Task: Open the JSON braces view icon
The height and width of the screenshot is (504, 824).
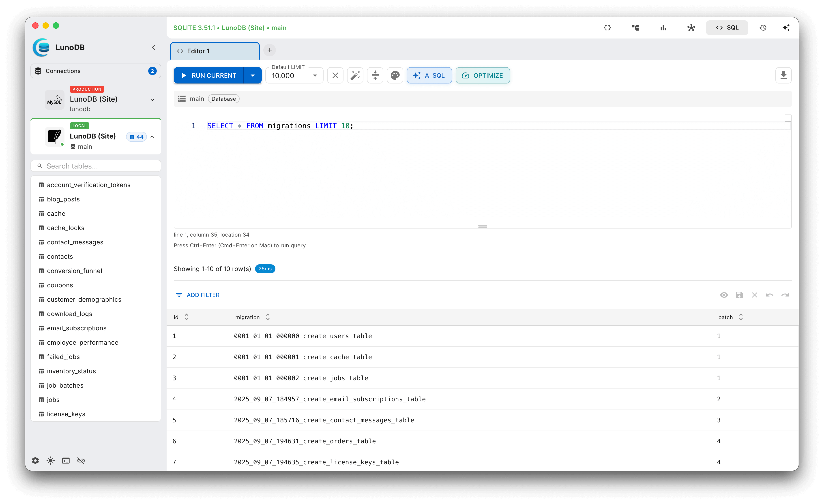Action: pyautogui.click(x=607, y=28)
